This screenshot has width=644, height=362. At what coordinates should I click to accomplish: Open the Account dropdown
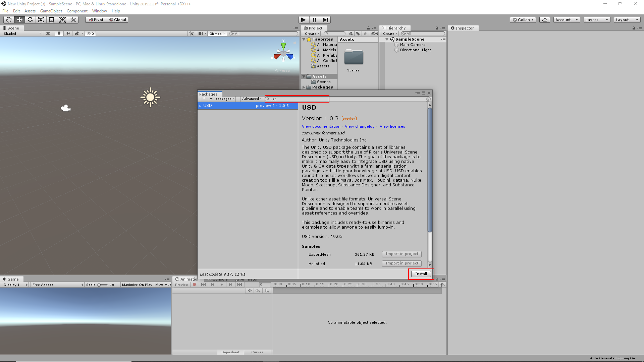pos(567,20)
